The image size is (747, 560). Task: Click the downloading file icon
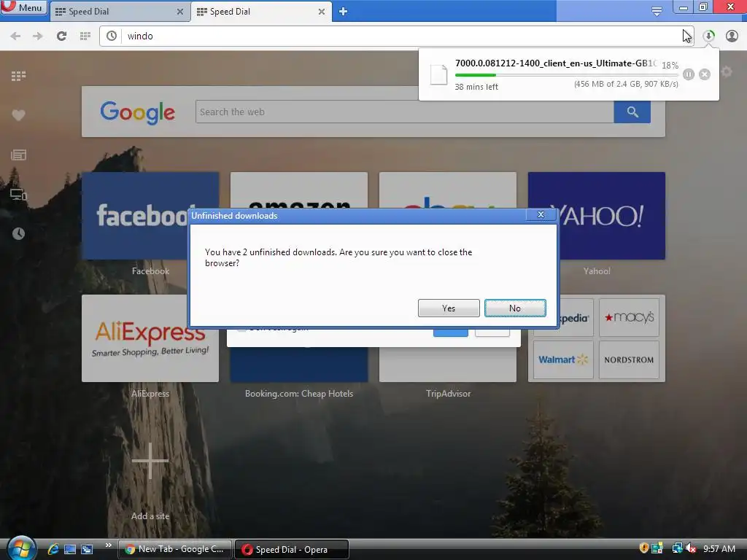point(438,75)
